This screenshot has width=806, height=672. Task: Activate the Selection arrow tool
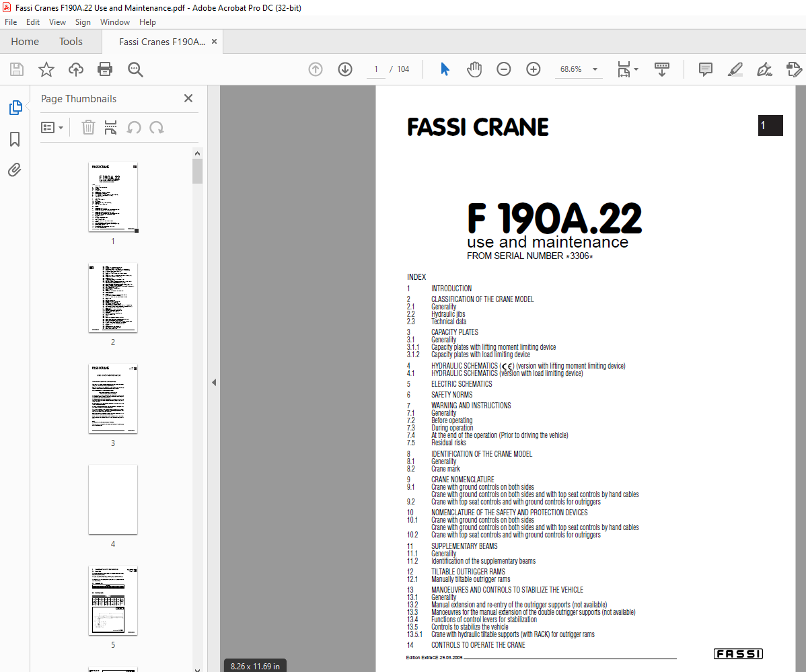tap(445, 69)
